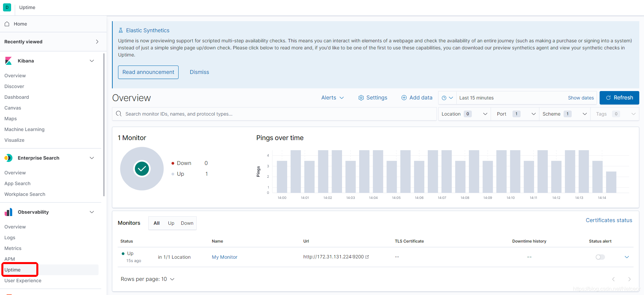
Task: Dismiss the Elastic Synthetics banner
Action: coord(199,72)
